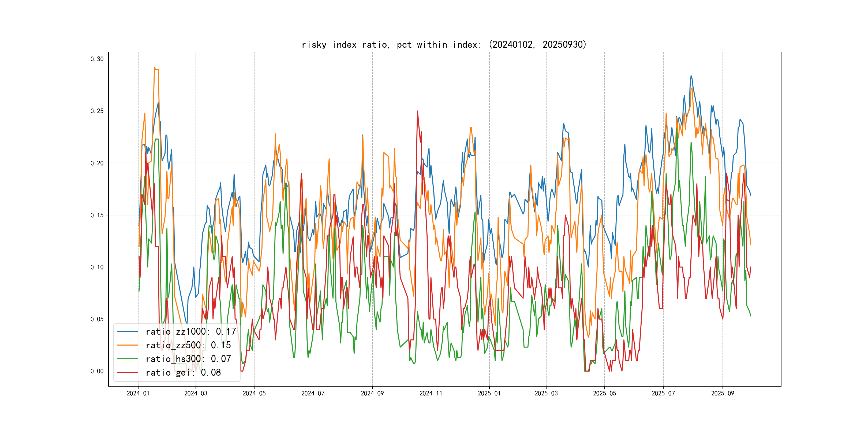Viewport: 868px width, 434px height.
Task: Click the 2025-03 x-axis tick label
Action: pos(546,393)
